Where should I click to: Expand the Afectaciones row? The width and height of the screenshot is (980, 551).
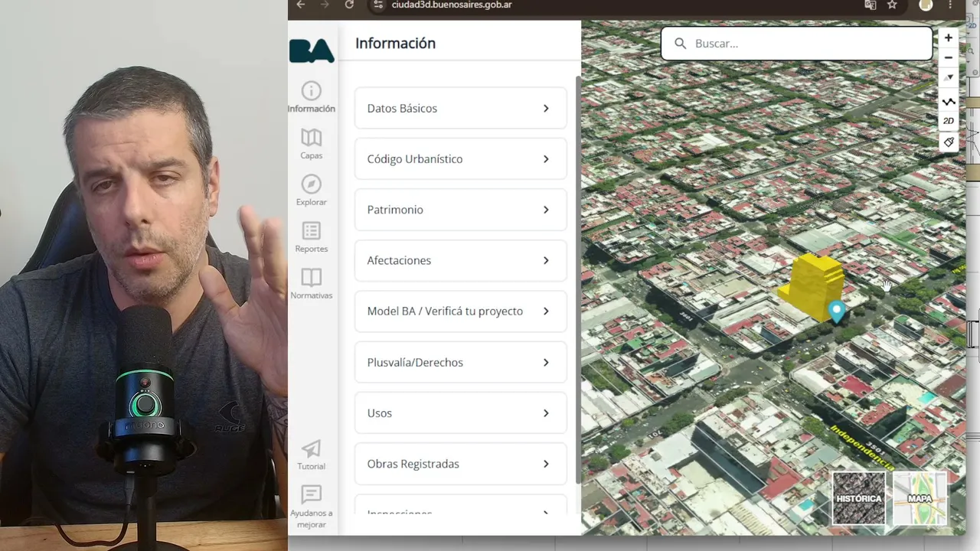coord(461,260)
